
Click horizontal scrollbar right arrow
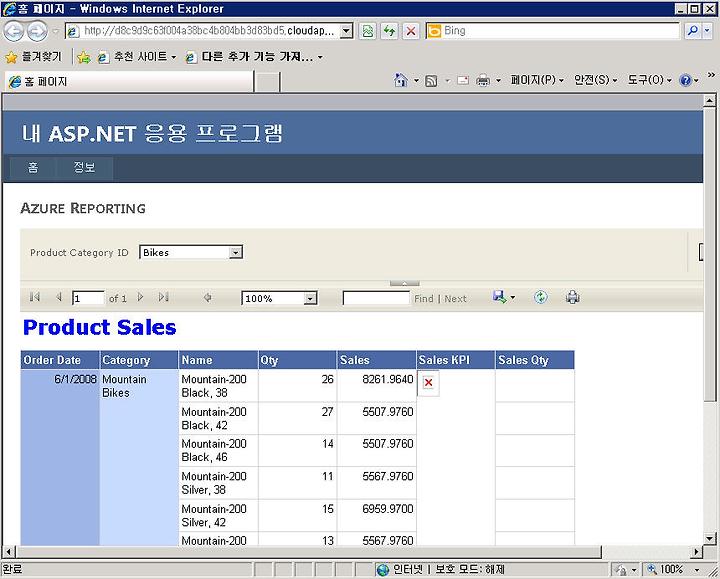697,551
